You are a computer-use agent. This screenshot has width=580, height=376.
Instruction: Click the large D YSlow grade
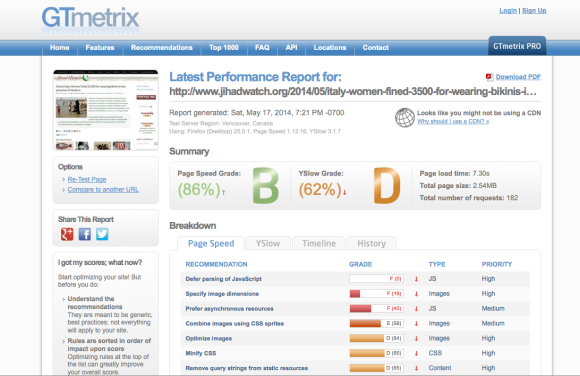pyautogui.click(x=387, y=186)
